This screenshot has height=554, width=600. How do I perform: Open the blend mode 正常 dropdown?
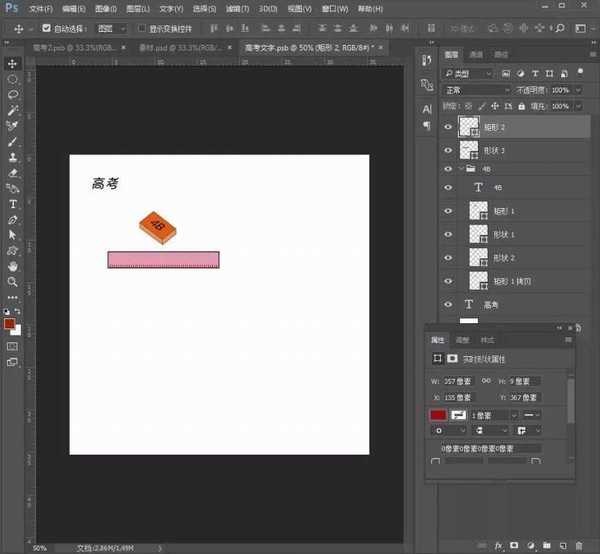point(475,90)
